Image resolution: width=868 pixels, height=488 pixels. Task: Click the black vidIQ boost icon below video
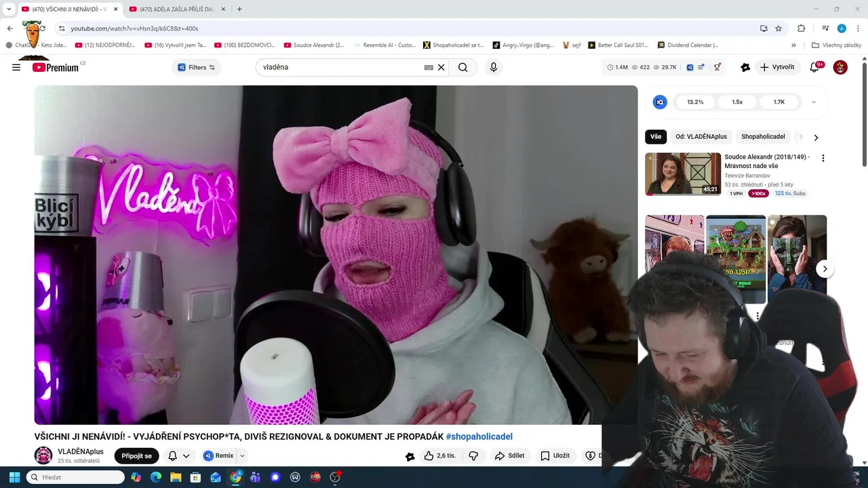(x=410, y=456)
